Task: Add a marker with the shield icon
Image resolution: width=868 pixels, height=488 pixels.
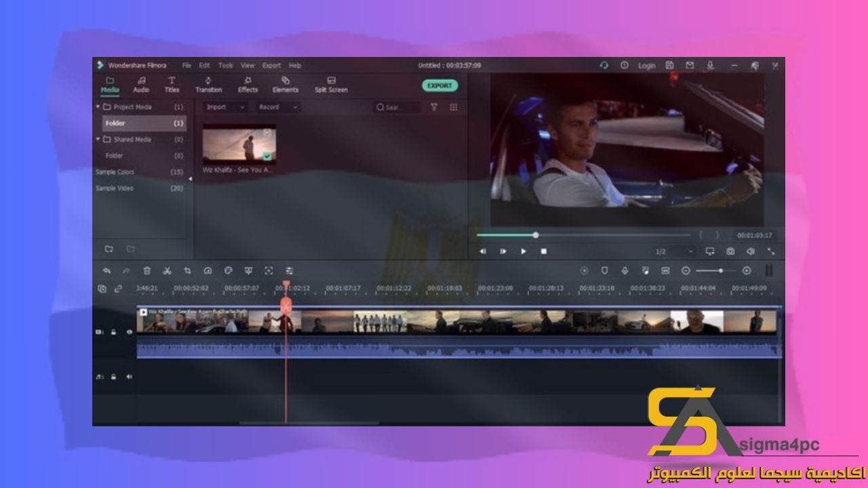Action: tap(604, 270)
